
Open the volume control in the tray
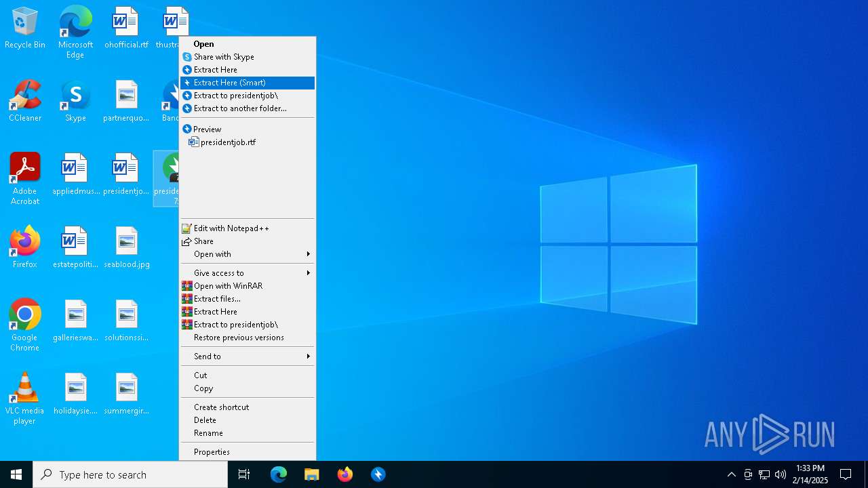point(781,474)
